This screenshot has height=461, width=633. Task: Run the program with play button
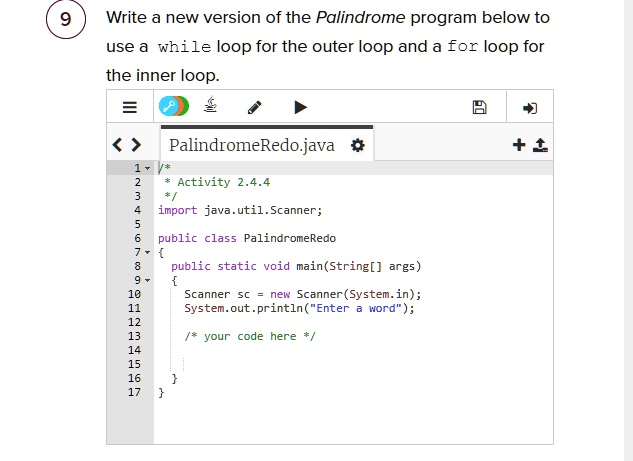300,107
